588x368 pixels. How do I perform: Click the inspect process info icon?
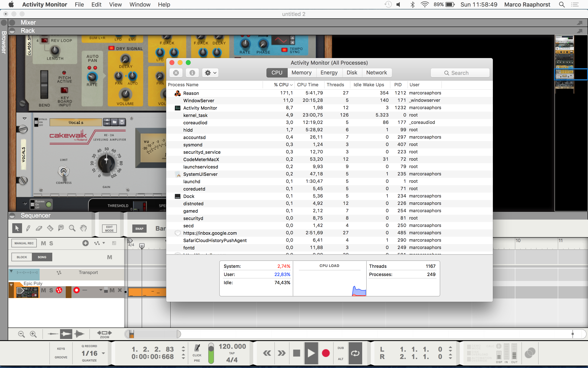pyautogui.click(x=192, y=73)
